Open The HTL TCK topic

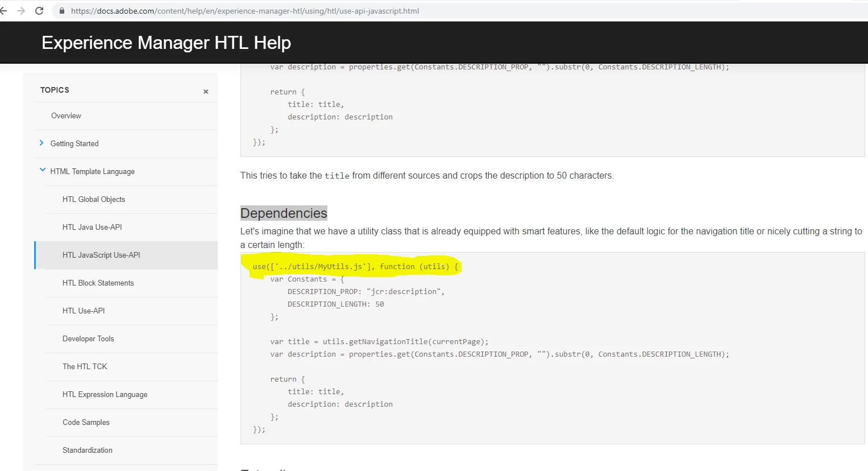click(85, 367)
